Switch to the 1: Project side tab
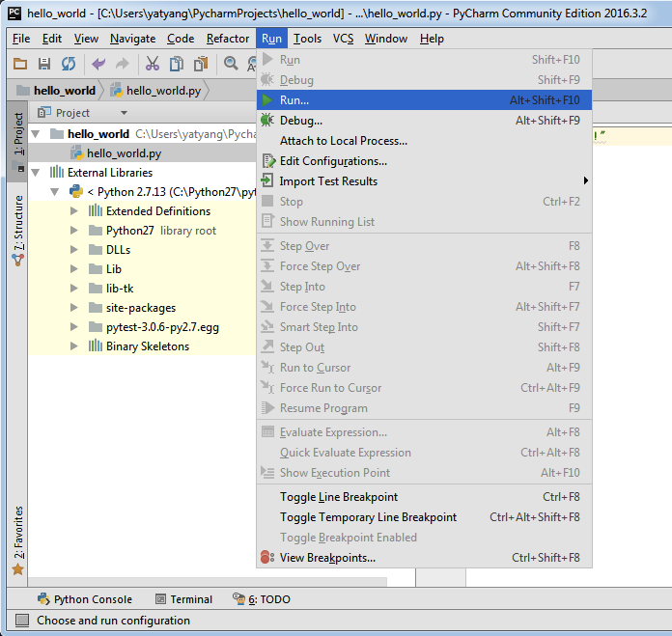The height and width of the screenshot is (636, 672). (x=17, y=141)
